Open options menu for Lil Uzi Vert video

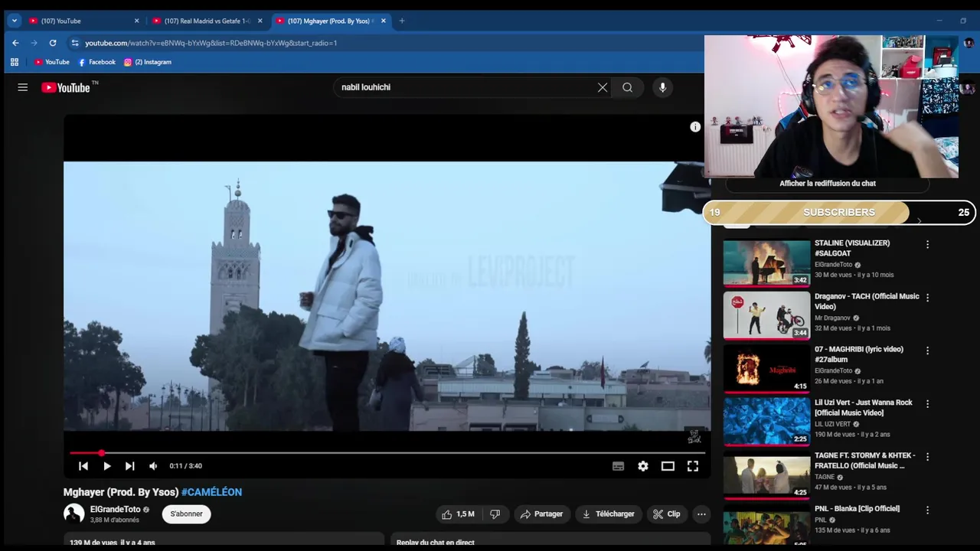click(x=927, y=404)
